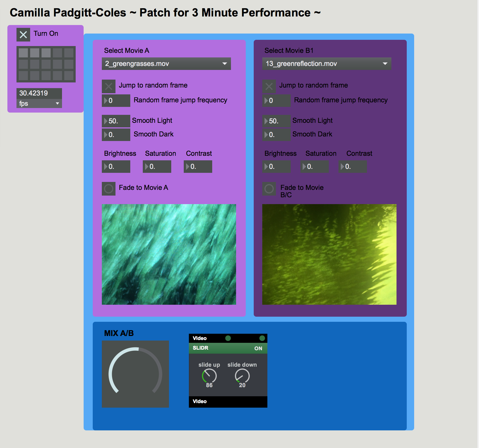This screenshot has width=479, height=448.
Task: Click Movie B1 random frame jump frequency box
Action: (x=276, y=101)
